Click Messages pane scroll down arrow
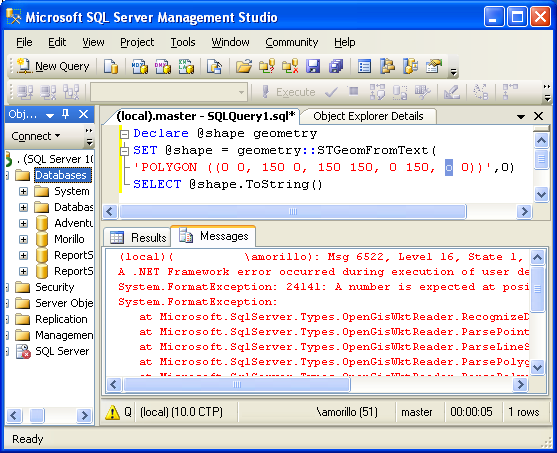 537,367
